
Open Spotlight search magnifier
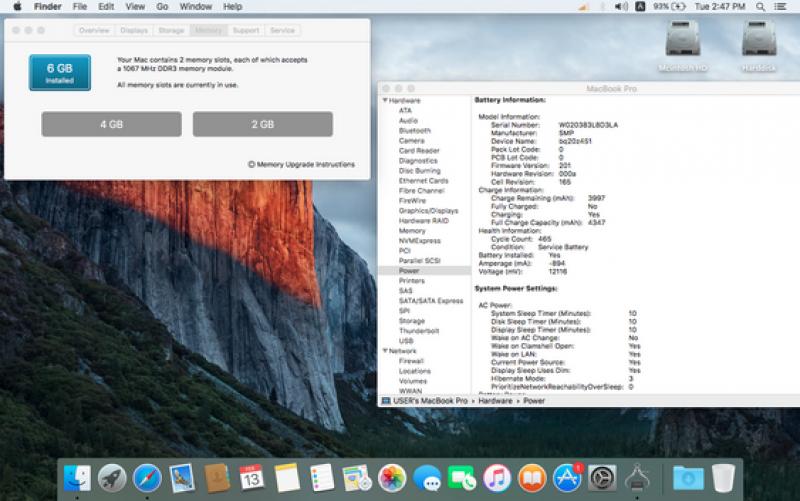pos(760,7)
